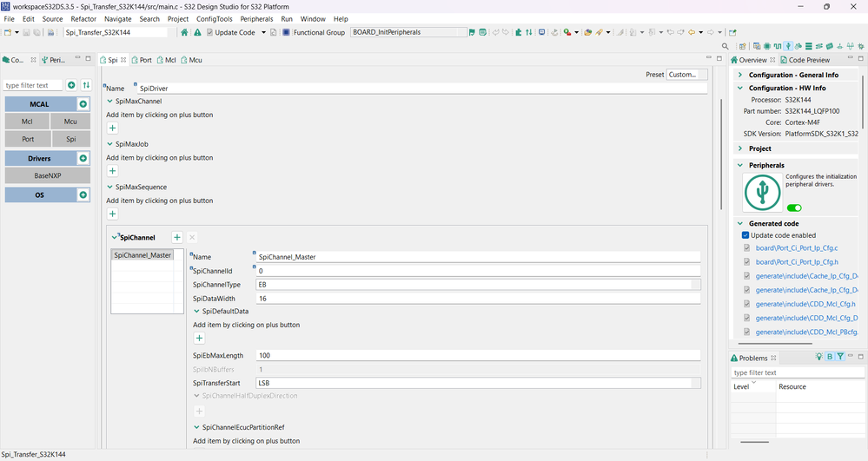The width and height of the screenshot is (868, 461).
Task: Click the green flag icon after functional group
Action: tap(472, 32)
